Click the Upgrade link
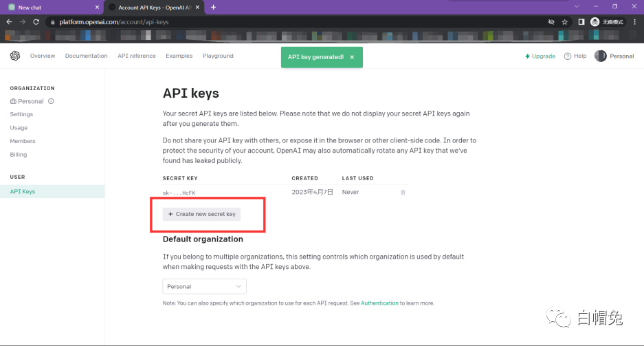 tap(540, 56)
